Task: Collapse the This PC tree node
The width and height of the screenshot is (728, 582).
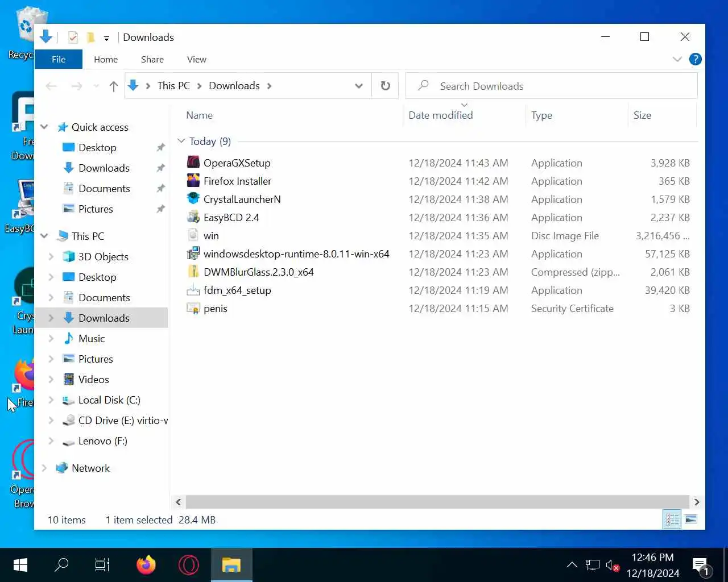Action: pyautogui.click(x=44, y=236)
